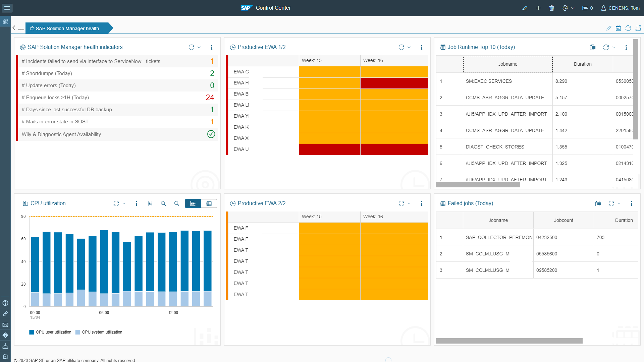Export the Failed jobs table
644x362 pixels.
[x=598, y=203]
